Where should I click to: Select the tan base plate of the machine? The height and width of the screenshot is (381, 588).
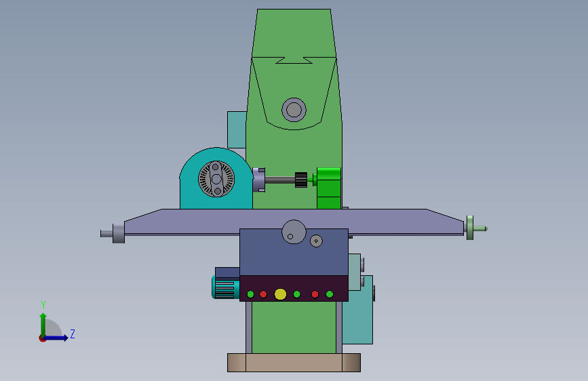(x=294, y=363)
